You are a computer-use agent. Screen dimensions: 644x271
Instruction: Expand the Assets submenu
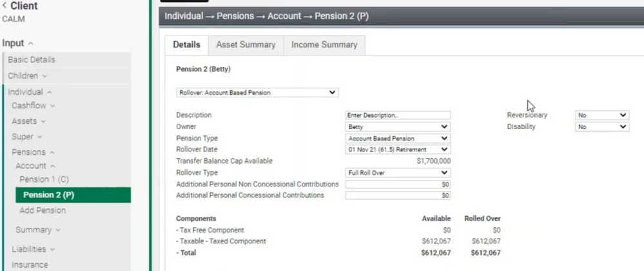[x=29, y=121]
